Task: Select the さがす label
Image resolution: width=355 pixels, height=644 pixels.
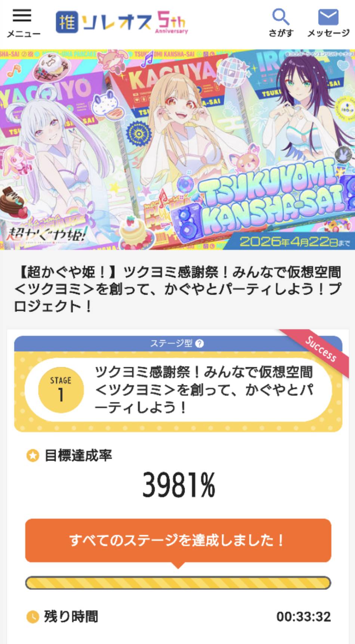Action: [281, 33]
